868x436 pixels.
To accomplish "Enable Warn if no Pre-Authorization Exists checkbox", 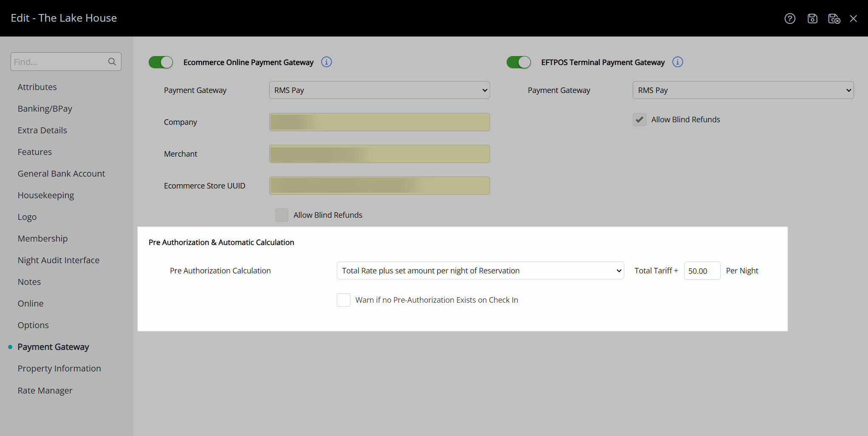I will [344, 300].
